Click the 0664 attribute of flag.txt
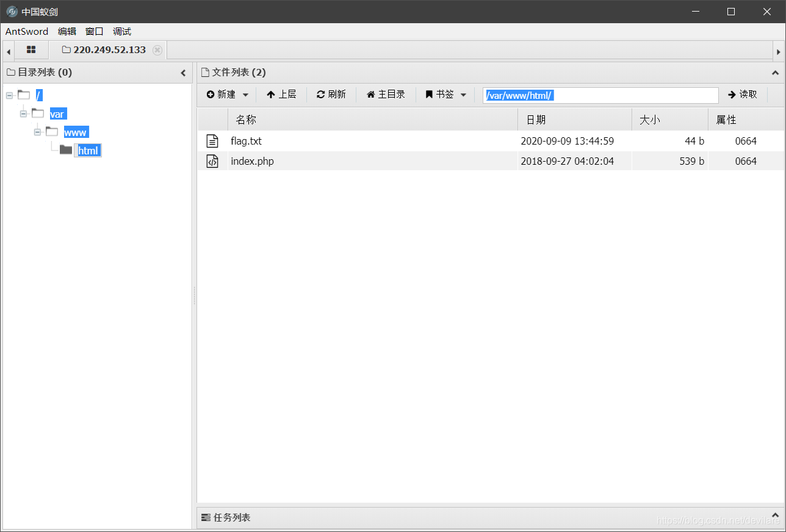This screenshot has width=786, height=532. point(746,141)
